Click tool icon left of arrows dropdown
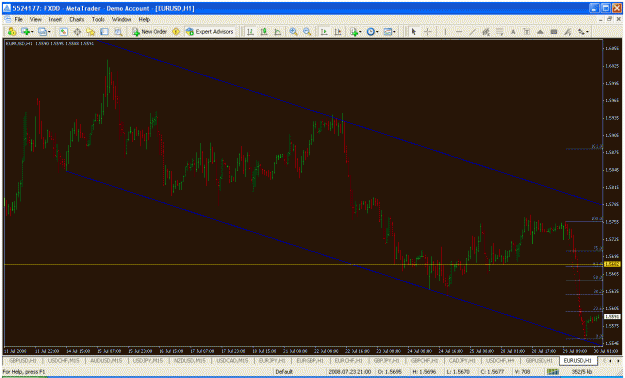Viewport: 625px width, 378px height. coord(568,32)
